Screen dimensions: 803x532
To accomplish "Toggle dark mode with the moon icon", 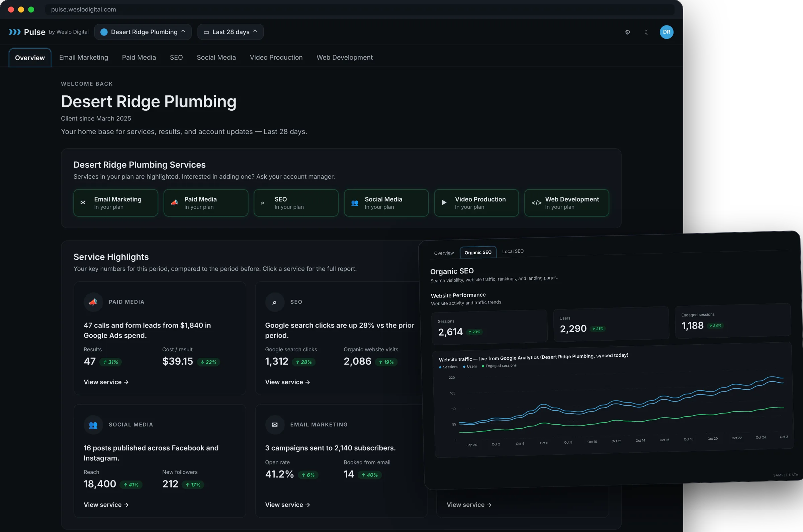I will click(647, 32).
